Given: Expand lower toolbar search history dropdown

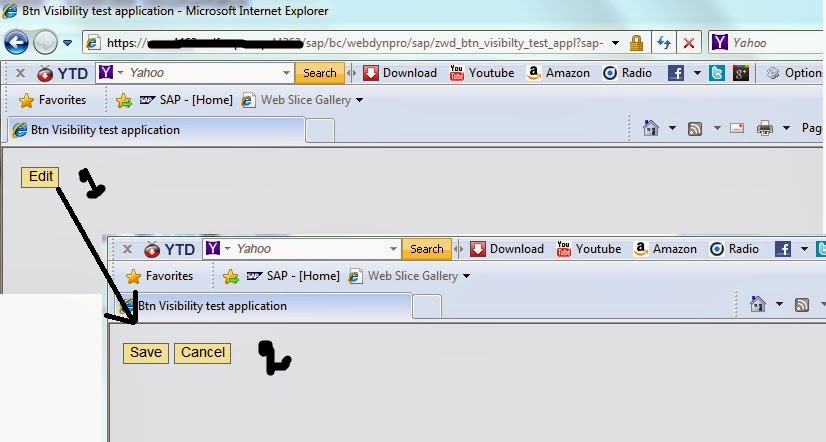Looking at the screenshot, I should [x=393, y=249].
